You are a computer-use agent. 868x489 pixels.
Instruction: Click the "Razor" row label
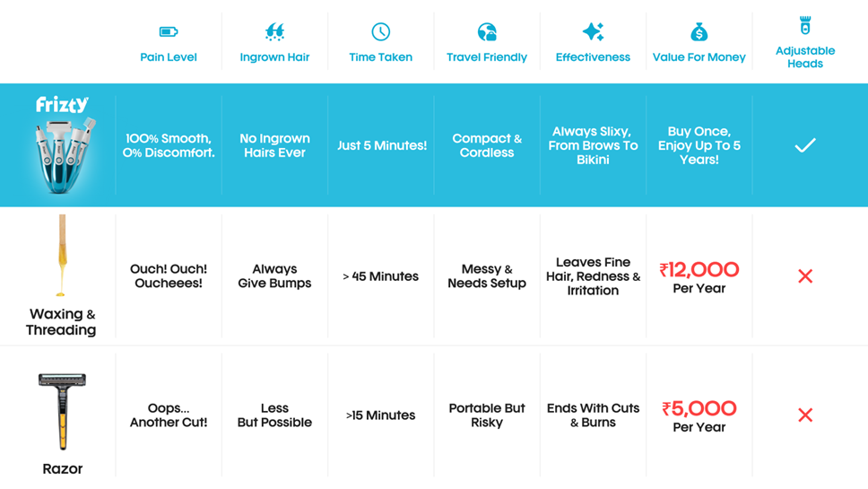(62, 469)
